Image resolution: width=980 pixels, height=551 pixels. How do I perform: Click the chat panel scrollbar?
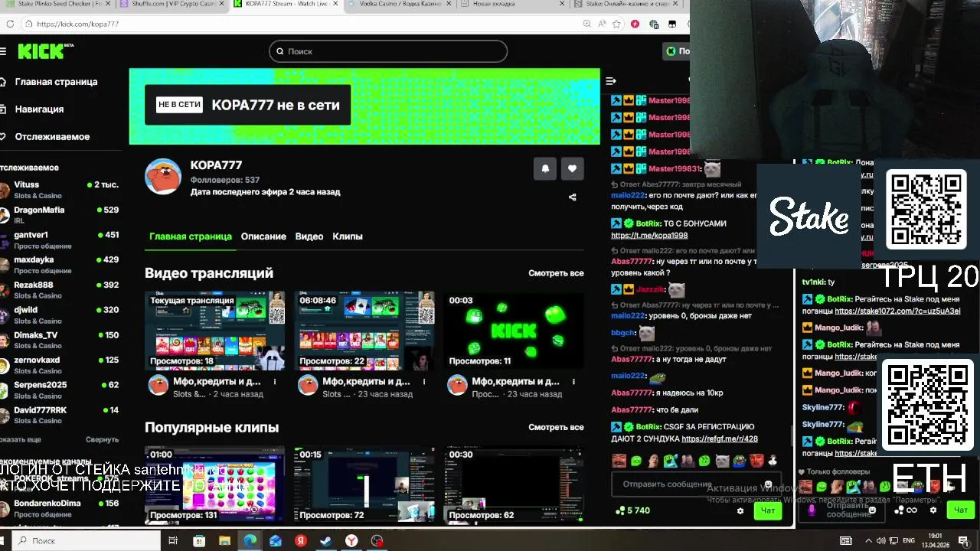point(792,435)
